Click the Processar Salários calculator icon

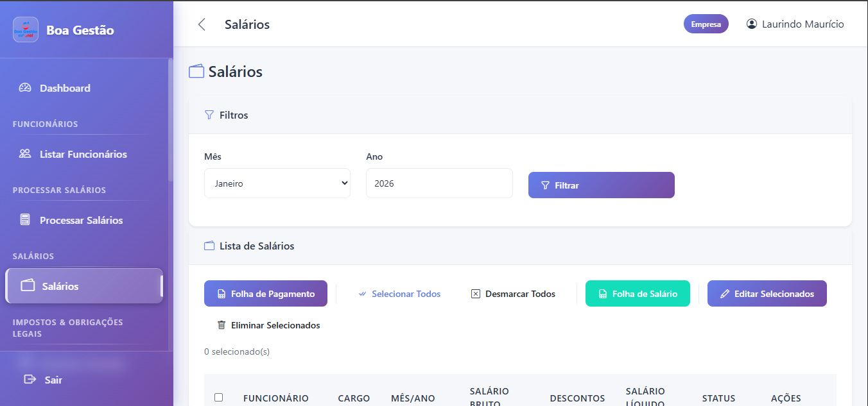click(x=24, y=220)
